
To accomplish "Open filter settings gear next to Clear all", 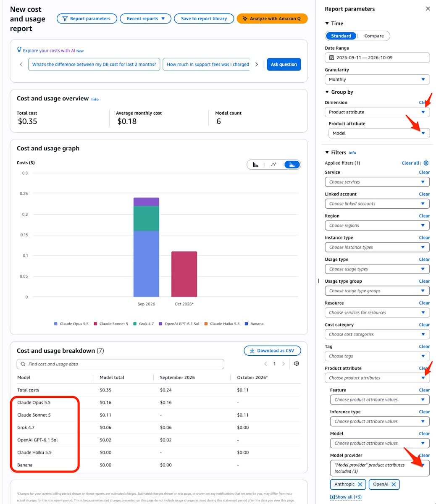I will point(426,163).
